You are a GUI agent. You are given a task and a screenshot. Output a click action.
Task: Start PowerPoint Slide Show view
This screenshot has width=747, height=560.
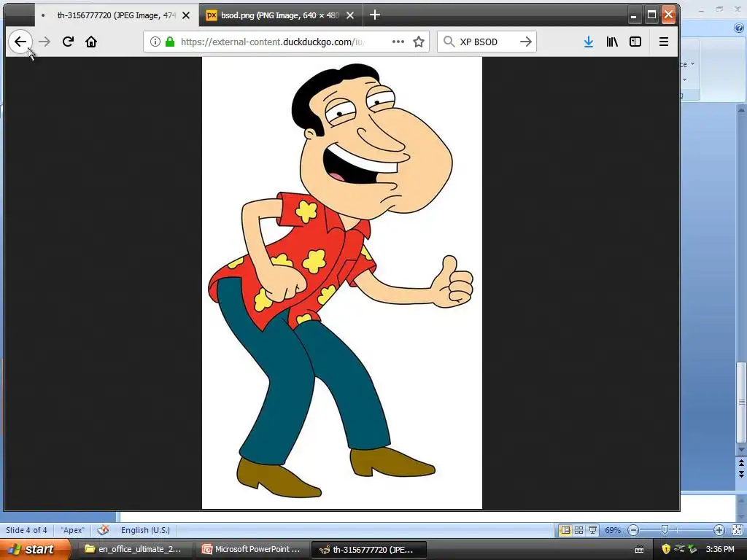coord(592,530)
